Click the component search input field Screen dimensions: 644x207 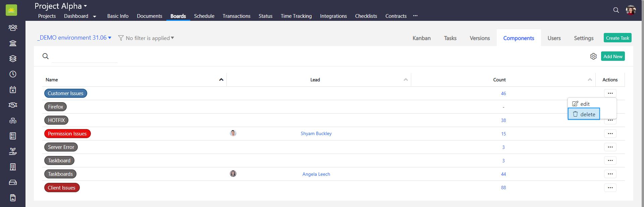pyautogui.click(x=85, y=56)
